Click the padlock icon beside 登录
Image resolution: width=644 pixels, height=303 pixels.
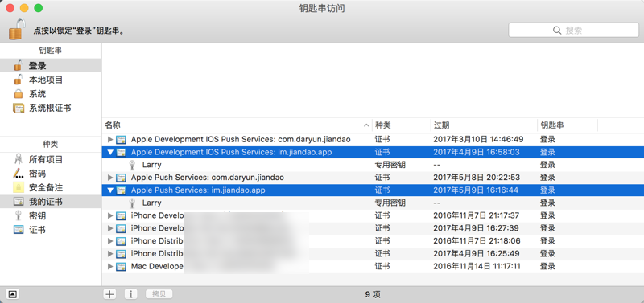pyautogui.click(x=18, y=65)
